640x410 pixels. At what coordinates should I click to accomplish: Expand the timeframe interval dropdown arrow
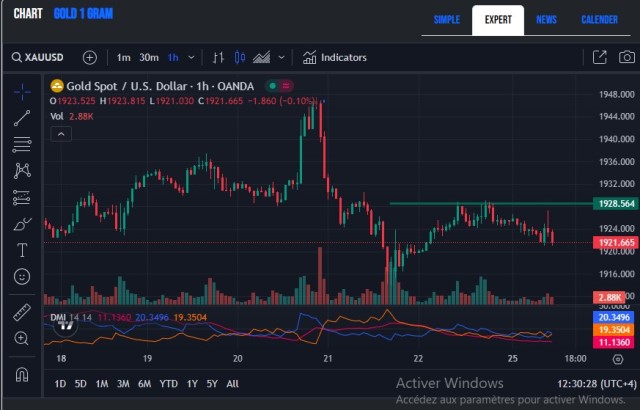[192, 58]
